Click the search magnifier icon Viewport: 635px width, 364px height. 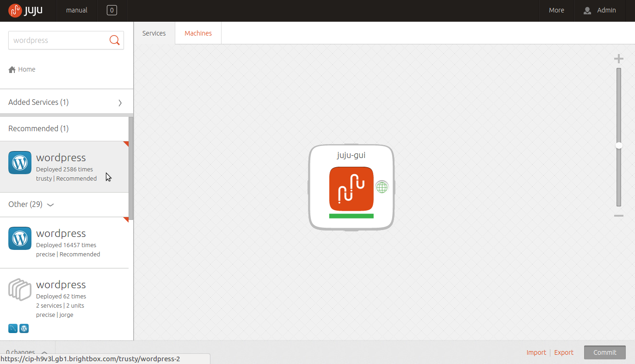click(114, 40)
